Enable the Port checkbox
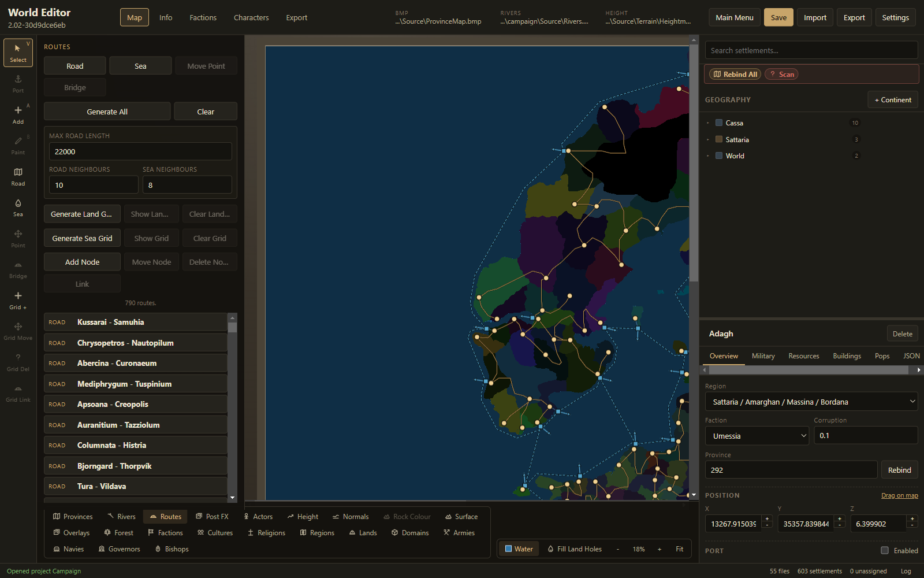924x578 pixels. (885, 550)
